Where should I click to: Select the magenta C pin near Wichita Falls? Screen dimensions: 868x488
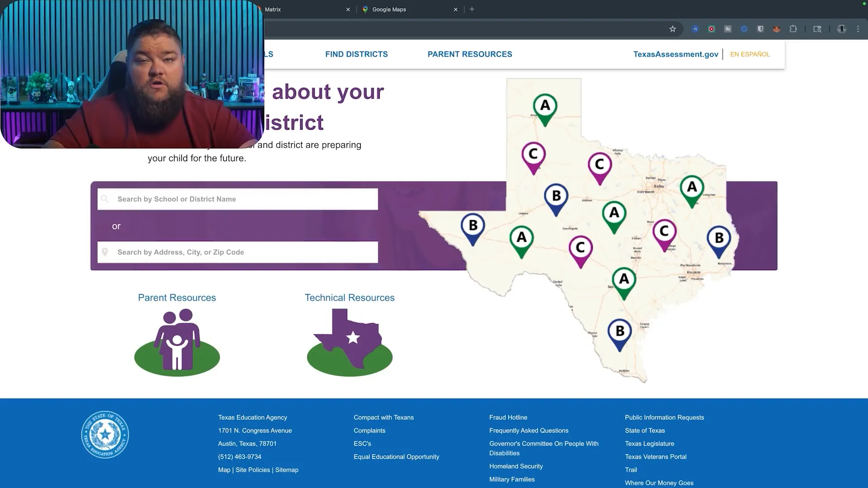[x=600, y=169]
